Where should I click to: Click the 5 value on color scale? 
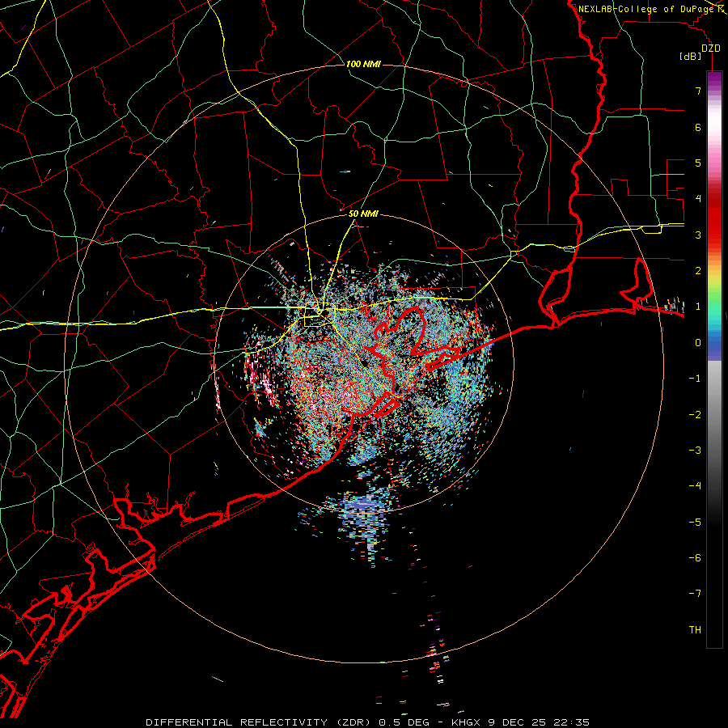pyautogui.click(x=697, y=163)
